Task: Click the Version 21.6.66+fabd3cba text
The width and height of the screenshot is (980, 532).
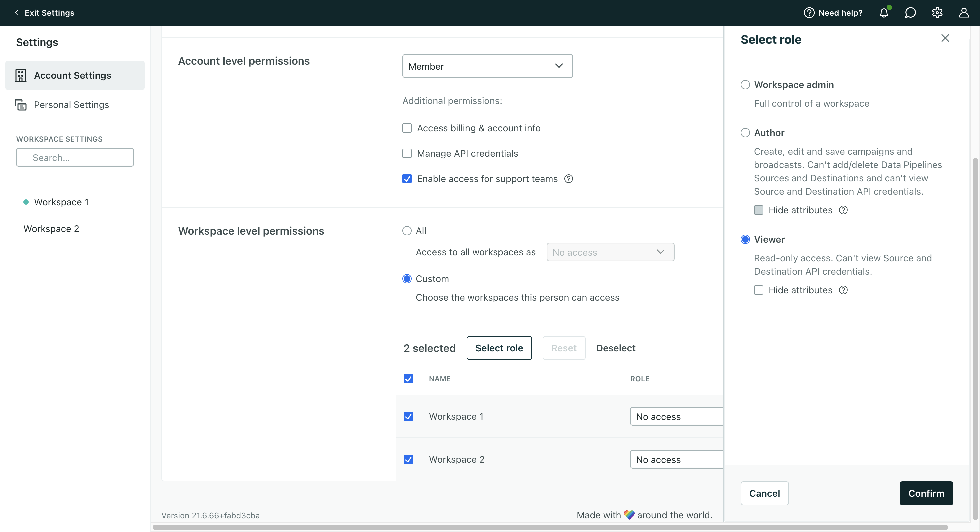Action: [x=210, y=515]
